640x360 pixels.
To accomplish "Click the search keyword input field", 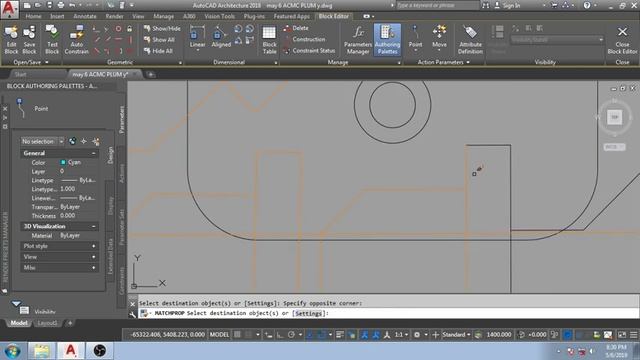I will click(x=437, y=5).
